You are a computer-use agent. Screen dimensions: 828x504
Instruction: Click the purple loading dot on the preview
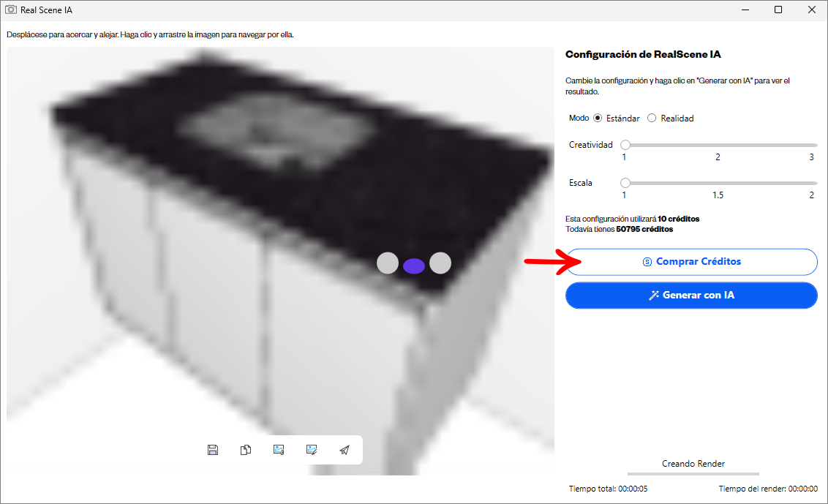click(413, 266)
